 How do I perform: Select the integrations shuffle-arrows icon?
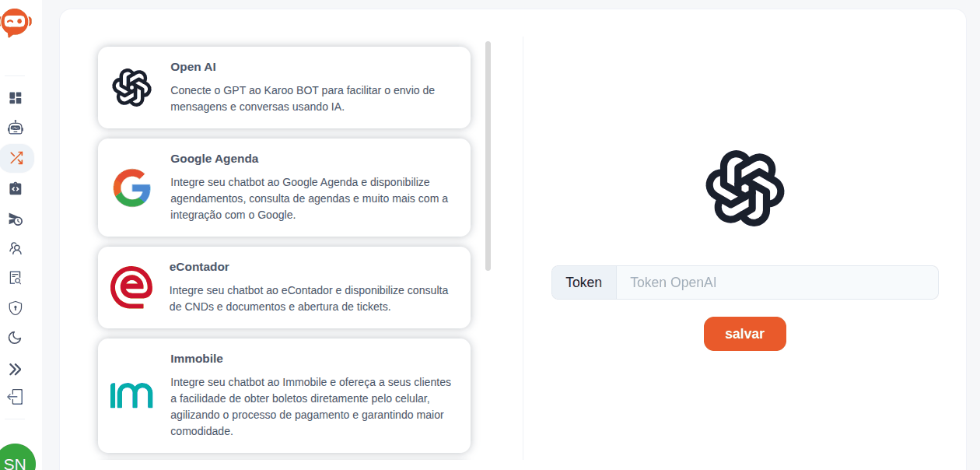(16, 158)
